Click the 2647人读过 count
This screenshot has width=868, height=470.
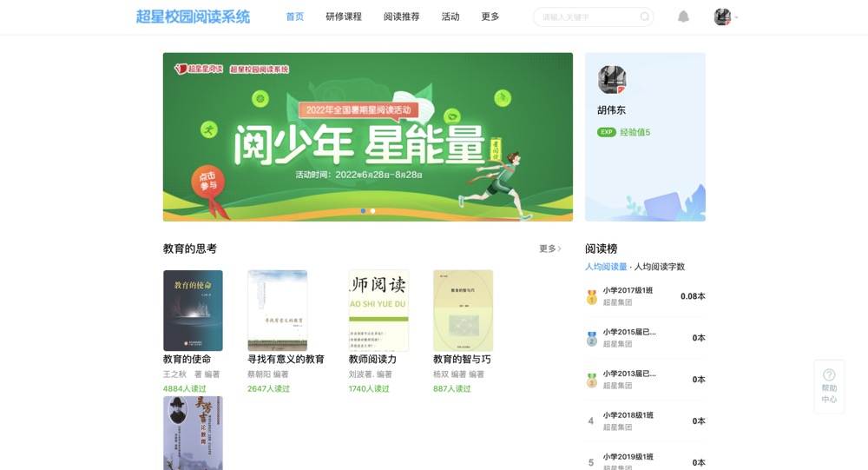pyautogui.click(x=268, y=388)
